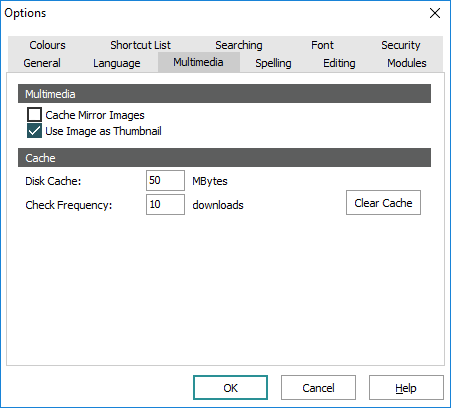Viewport: 451px width, 408px height.
Task: Cancel the Options dialog
Action: point(318,388)
